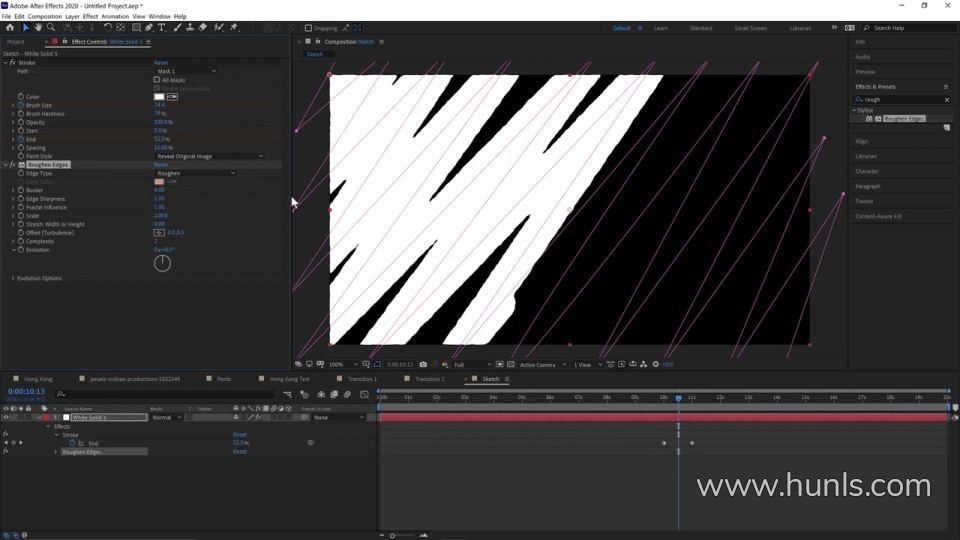Click the Stroke End stopwatch in timeline

tap(72, 443)
